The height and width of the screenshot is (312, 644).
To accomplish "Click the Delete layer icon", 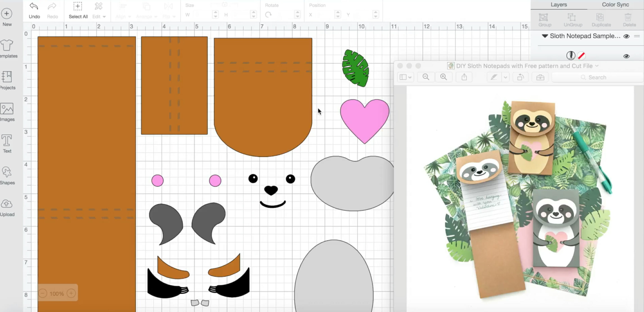I will tap(628, 17).
